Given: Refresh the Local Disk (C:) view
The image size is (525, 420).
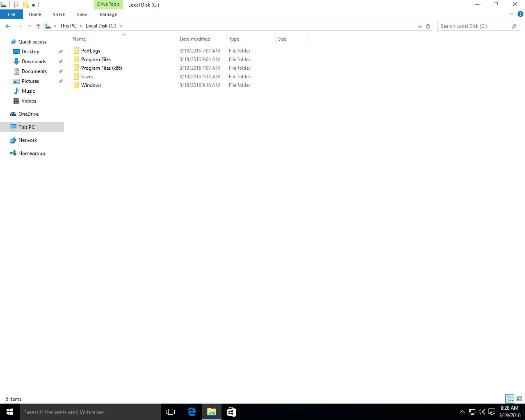Looking at the screenshot, I should [428, 26].
